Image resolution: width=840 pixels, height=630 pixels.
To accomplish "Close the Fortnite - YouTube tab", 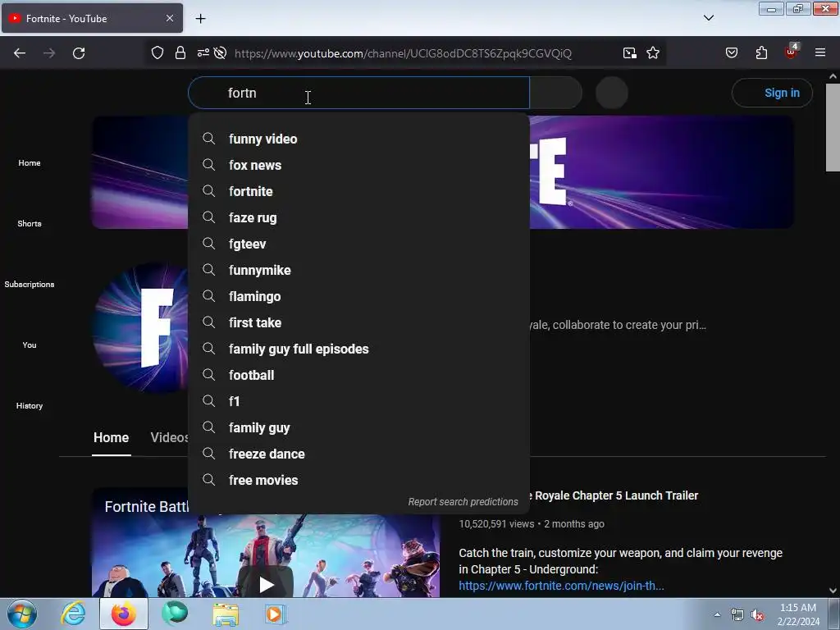I will [x=170, y=18].
